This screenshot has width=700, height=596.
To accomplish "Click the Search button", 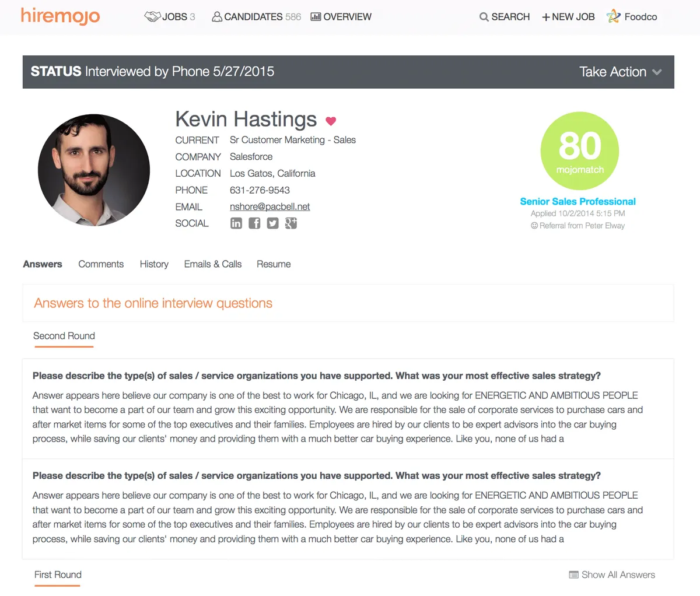I will pyautogui.click(x=505, y=17).
